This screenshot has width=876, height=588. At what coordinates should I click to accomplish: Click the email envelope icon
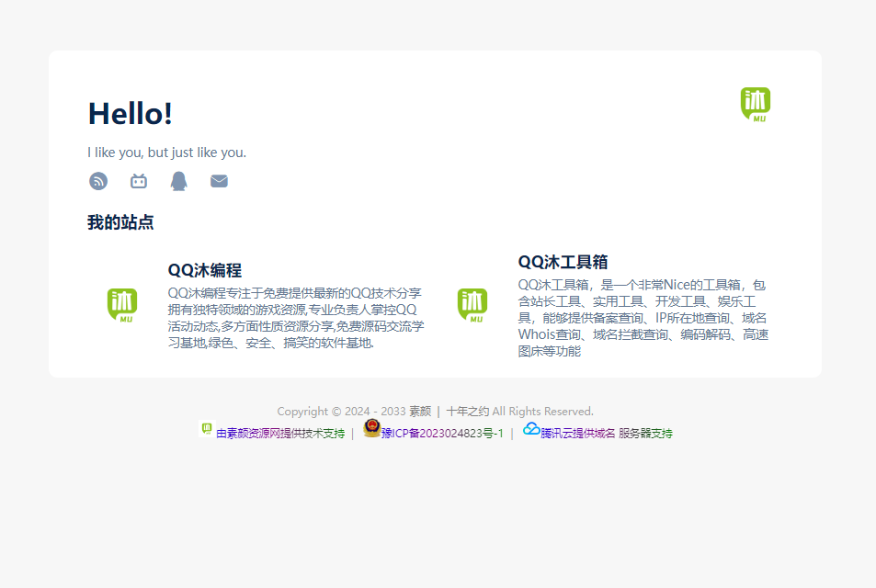(x=219, y=181)
